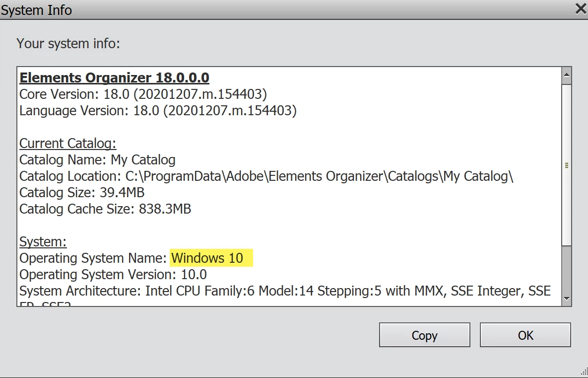Click the Catalog Name: My Catalog line

pyautogui.click(x=97, y=160)
